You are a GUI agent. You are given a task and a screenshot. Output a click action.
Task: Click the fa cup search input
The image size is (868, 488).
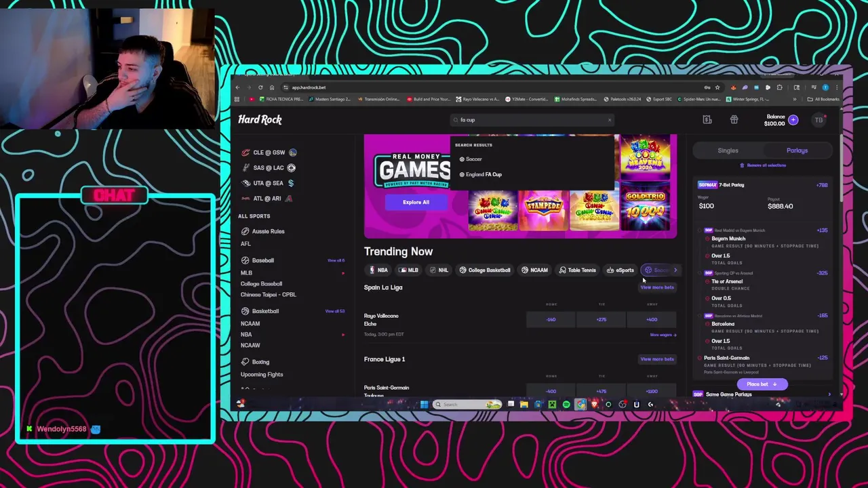(532, 120)
